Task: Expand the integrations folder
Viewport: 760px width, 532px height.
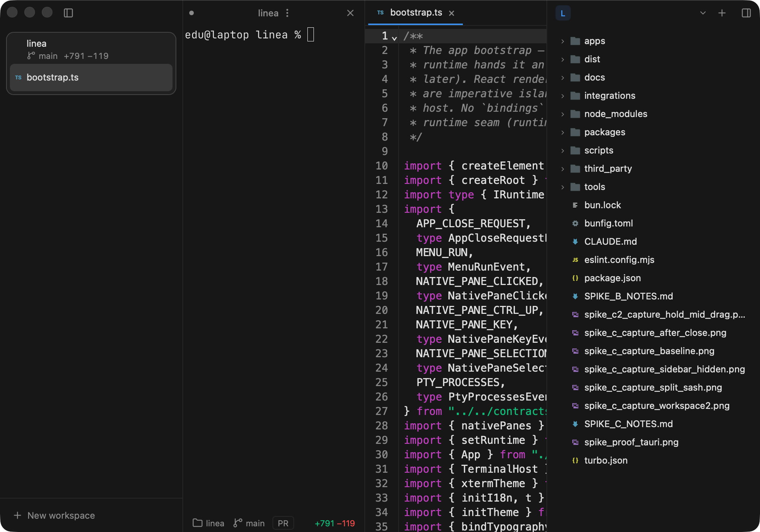Action: tap(563, 96)
